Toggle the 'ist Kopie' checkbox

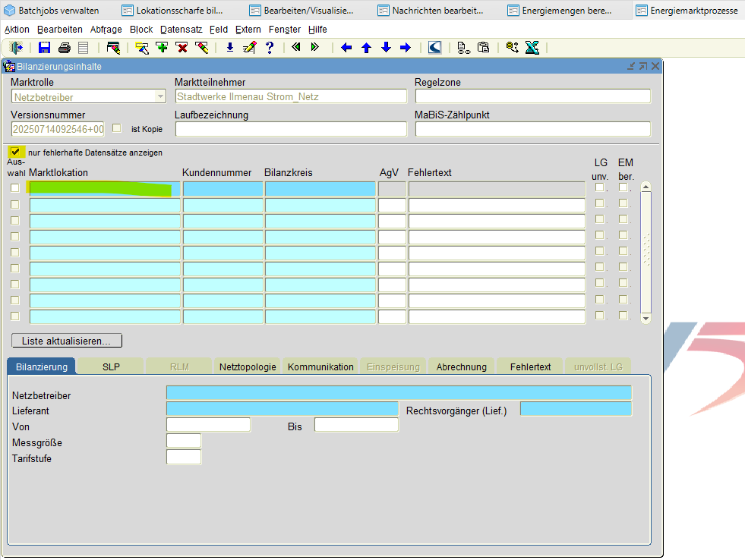pos(117,128)
